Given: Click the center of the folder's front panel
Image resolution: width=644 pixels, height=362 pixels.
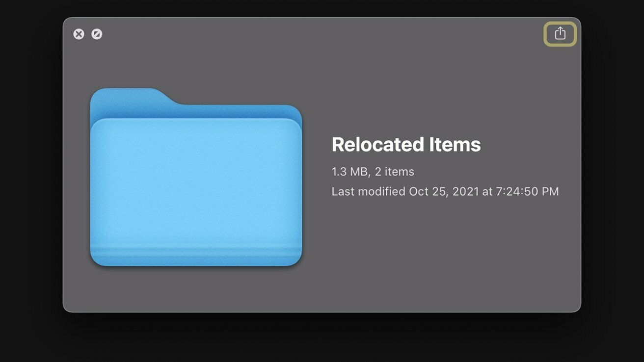Looking at the screenshot, I should tap(196, 181).
